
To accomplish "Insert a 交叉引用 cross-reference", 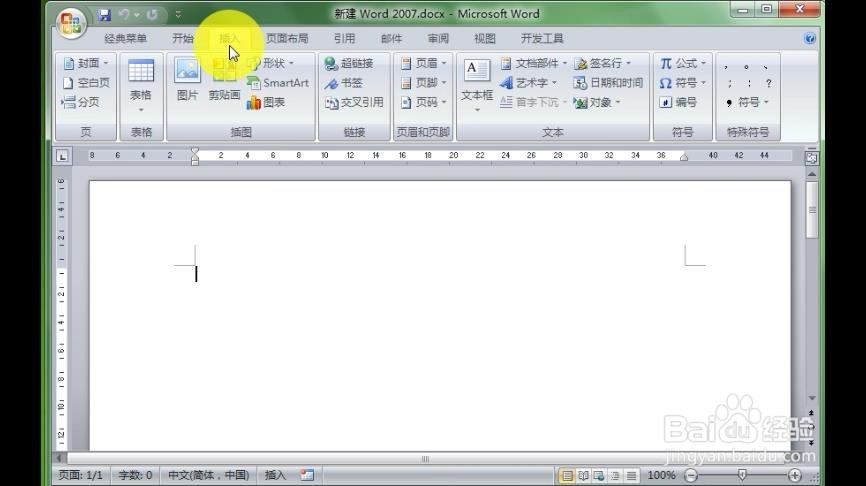I will pos(354,102).
